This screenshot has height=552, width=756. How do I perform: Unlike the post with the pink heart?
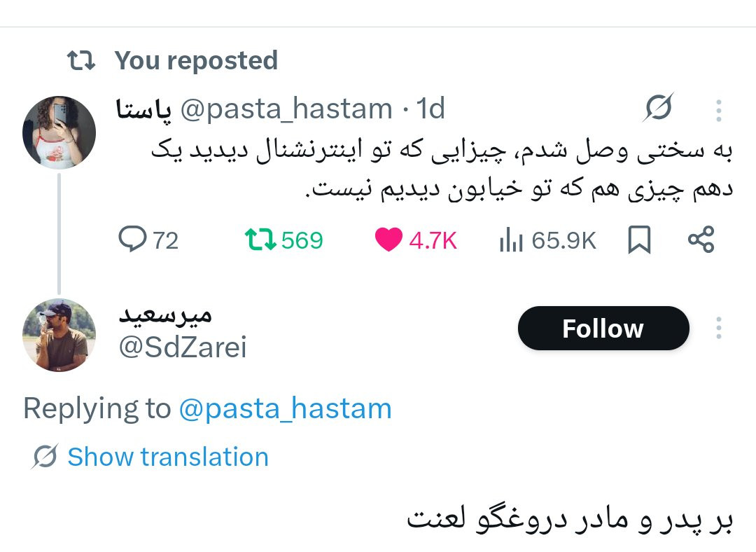tap(388, 240)
